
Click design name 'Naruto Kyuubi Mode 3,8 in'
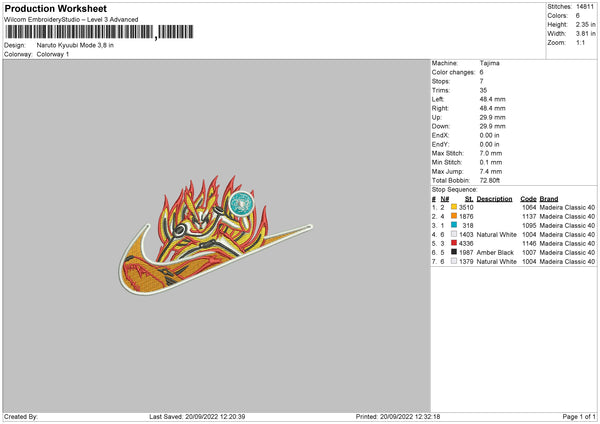[x=75, y=45]
